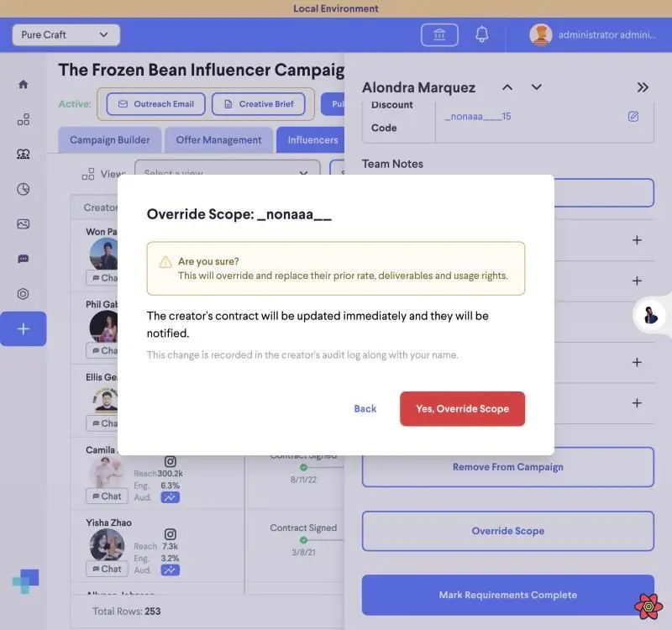Viewport: 672px width, 630px height.
Task: Click the Total Rows: 253 label
Action: point(127,612)
